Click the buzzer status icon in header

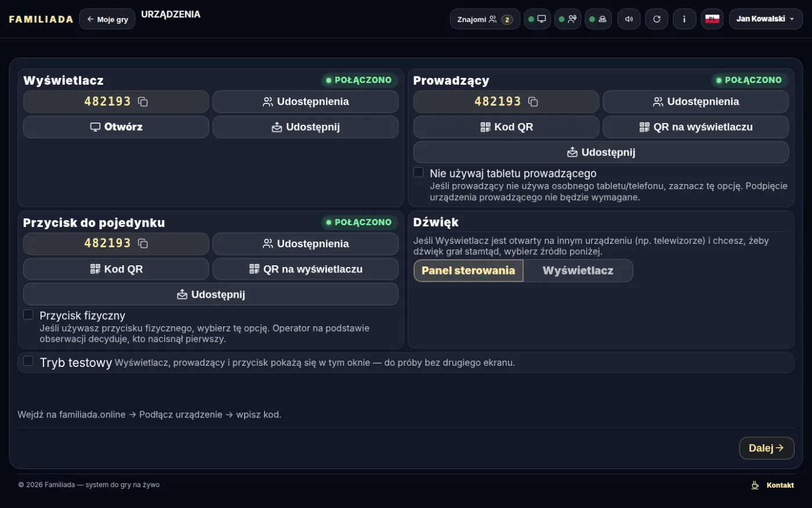(x=598, y=19)
